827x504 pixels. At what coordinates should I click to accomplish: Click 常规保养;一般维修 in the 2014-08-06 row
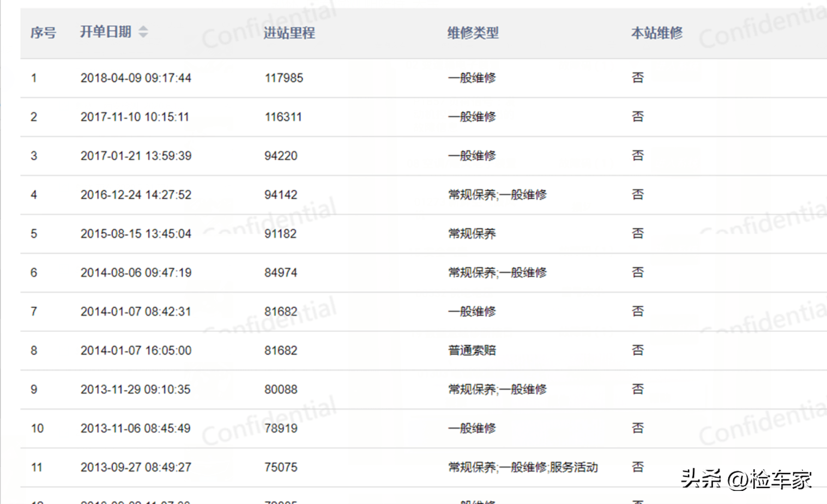click(x=497, y=272)
